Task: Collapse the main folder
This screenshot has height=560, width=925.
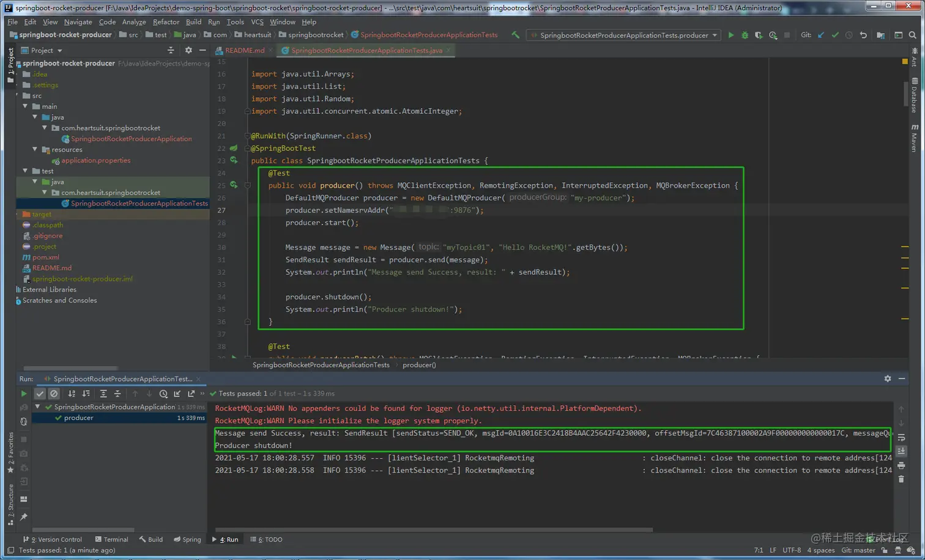Action: click(x=25, y=106)
